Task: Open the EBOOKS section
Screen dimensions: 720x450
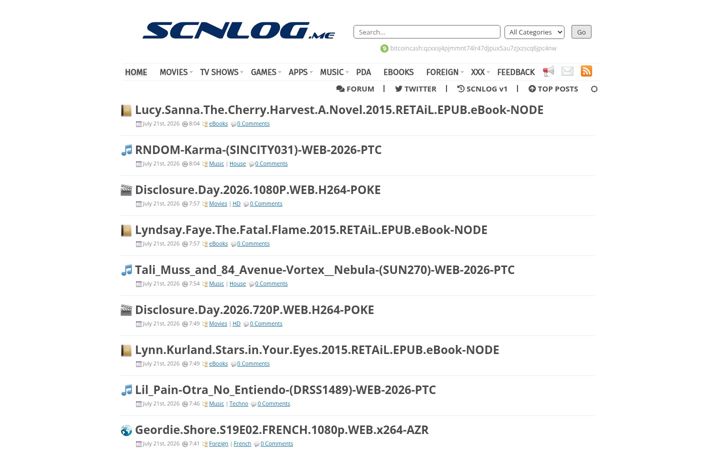Action: pyautogui.click(x=399, y=72)
